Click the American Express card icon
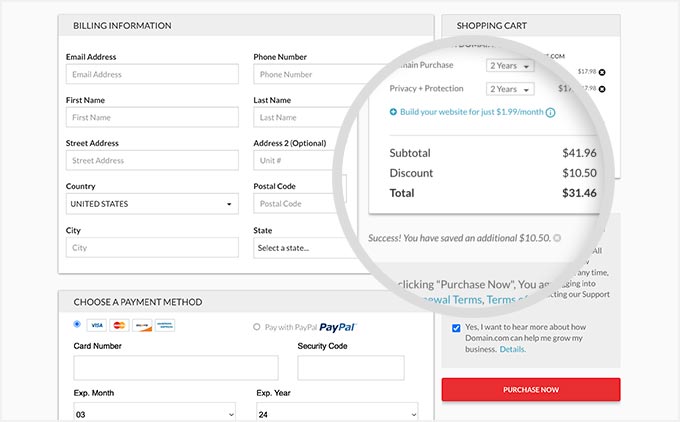Screen dimensions: 680x422 click(x=165, y=325)
